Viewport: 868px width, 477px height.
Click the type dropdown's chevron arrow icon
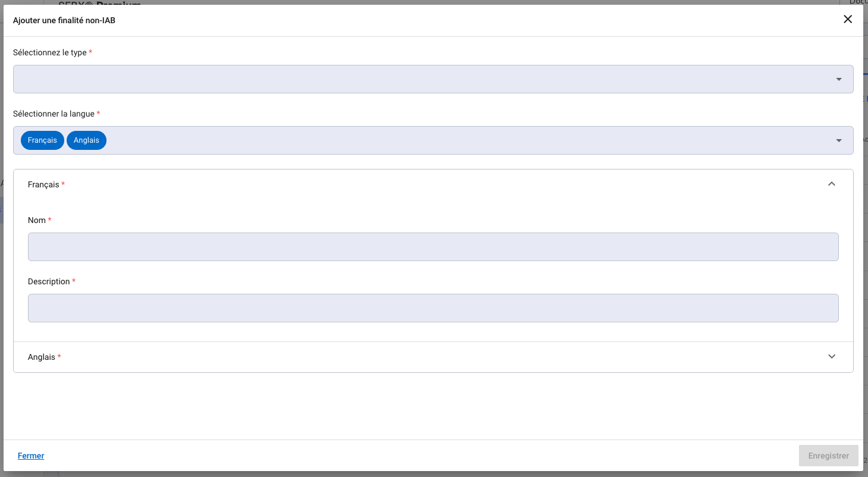839,79
